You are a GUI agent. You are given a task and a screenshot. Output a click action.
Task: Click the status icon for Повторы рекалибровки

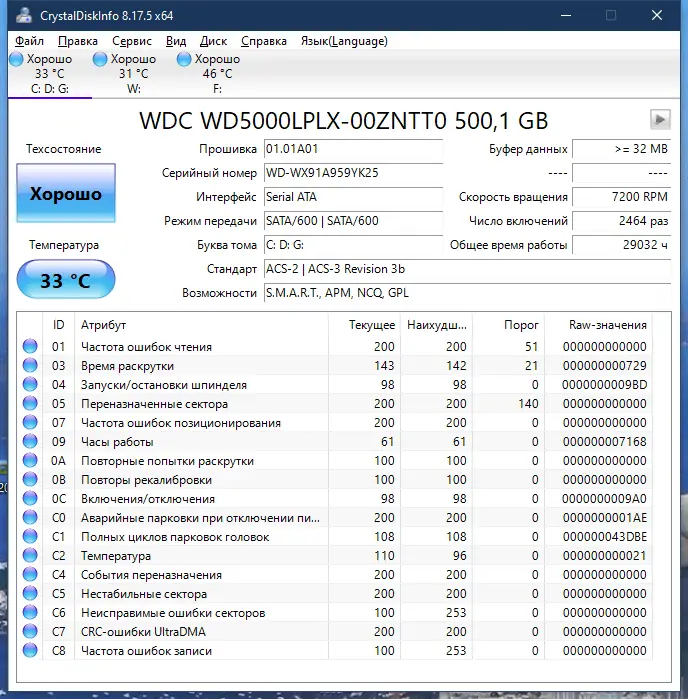click(30, 479)
